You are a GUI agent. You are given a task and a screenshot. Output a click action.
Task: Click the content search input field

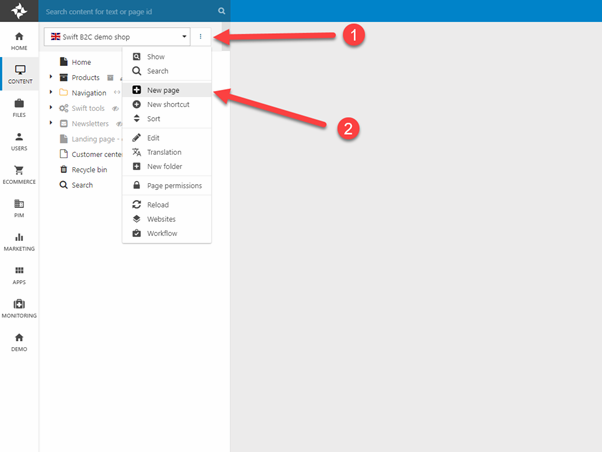(130, 11)
